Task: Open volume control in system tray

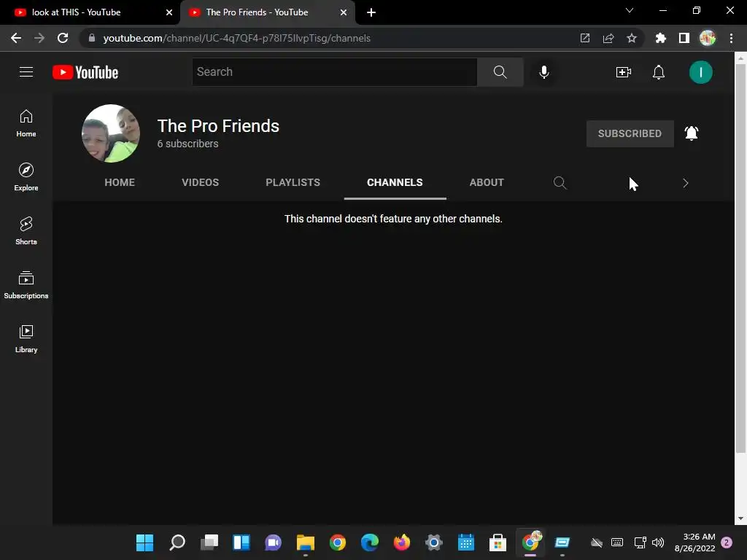Action: click(658, 542)
